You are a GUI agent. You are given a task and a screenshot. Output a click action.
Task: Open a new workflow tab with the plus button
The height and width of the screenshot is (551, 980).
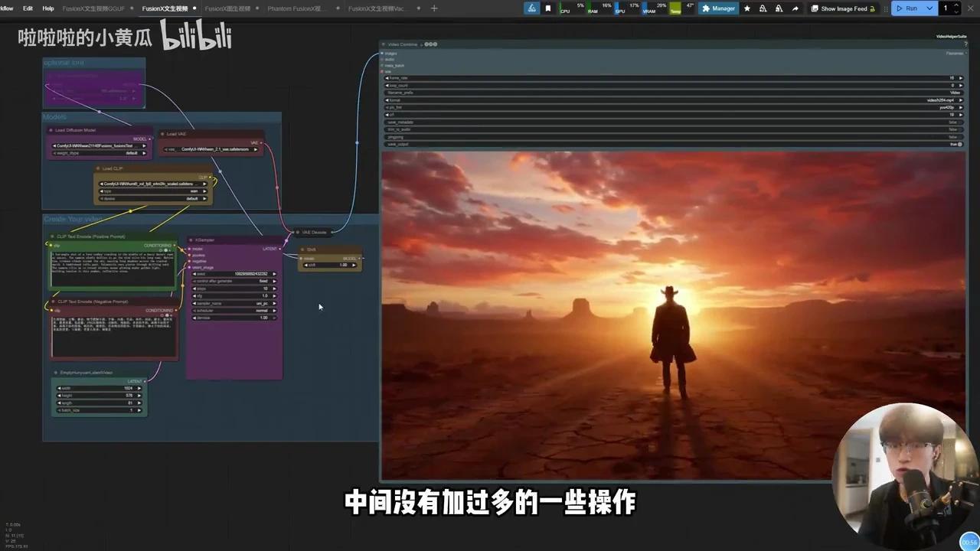tap(433, 8)
